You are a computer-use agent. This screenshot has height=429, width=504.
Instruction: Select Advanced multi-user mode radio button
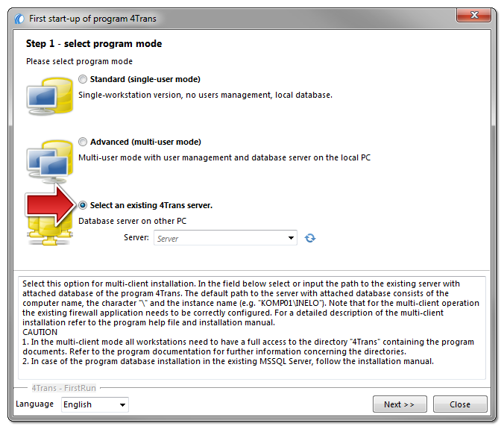tap(83, 142)
